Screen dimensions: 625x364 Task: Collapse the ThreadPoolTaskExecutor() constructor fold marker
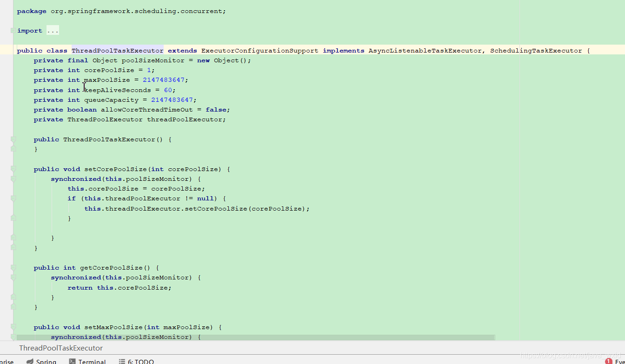(13, 139)
